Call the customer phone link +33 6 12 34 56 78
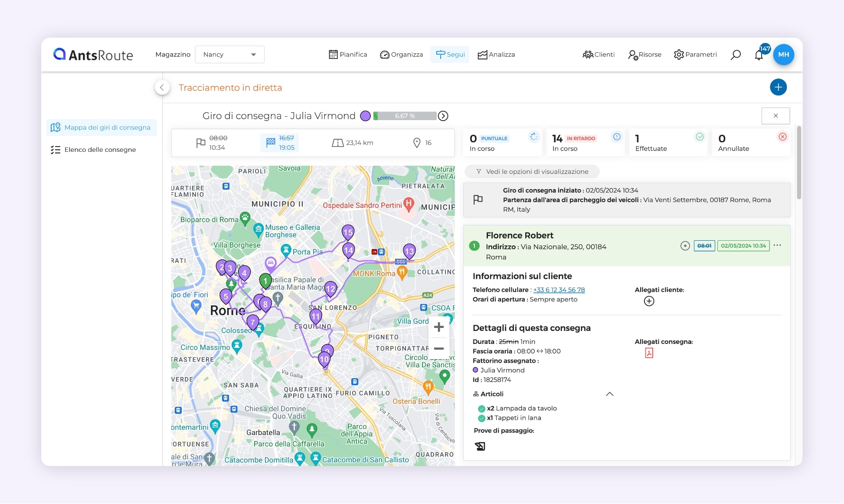Viewport: 844px width, 504px height. (x=559, y=290)
